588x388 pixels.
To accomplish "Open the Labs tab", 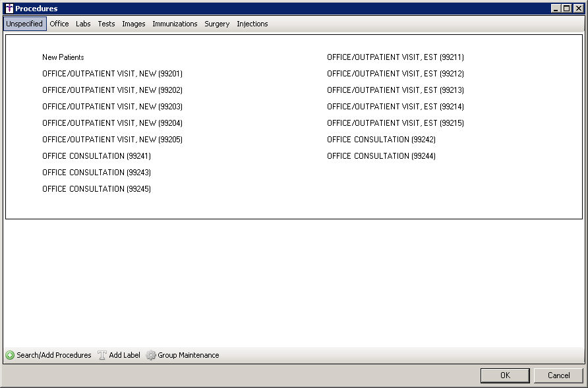I will pyautogui.click(x=83, y=24).
